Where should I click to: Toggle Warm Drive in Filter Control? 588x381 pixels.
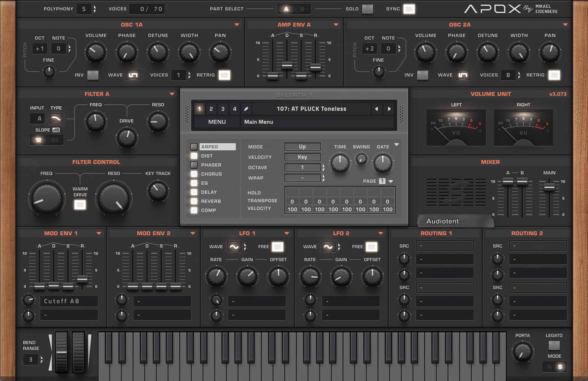(80, 205)
